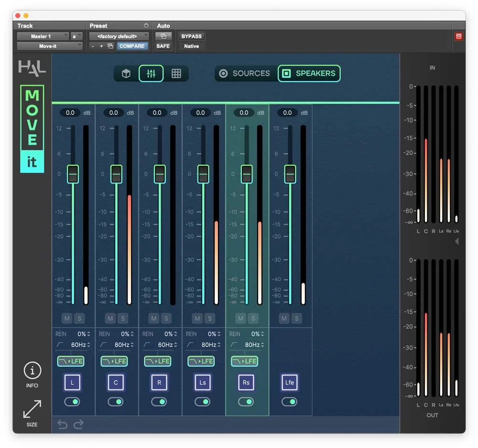478x448 pixels.
Task: Toggle LFE send on Ls channel
Action: click(201, 361)
